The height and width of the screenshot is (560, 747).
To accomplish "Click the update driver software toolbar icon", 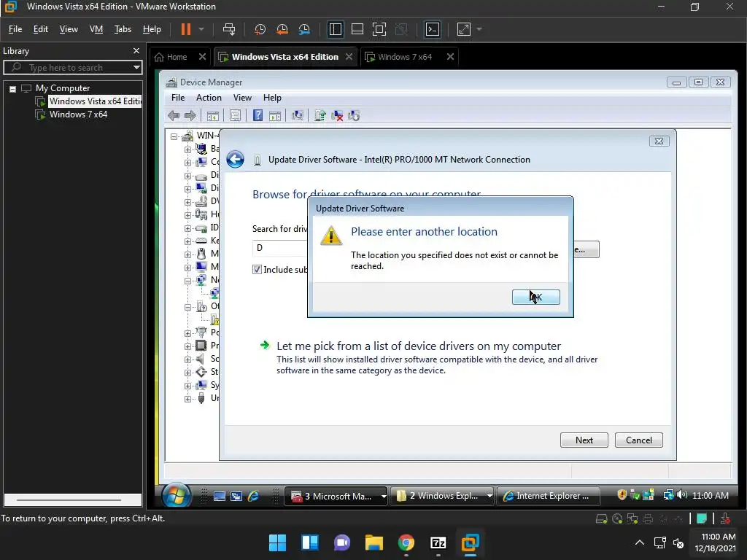I will (x=320, y=116).
